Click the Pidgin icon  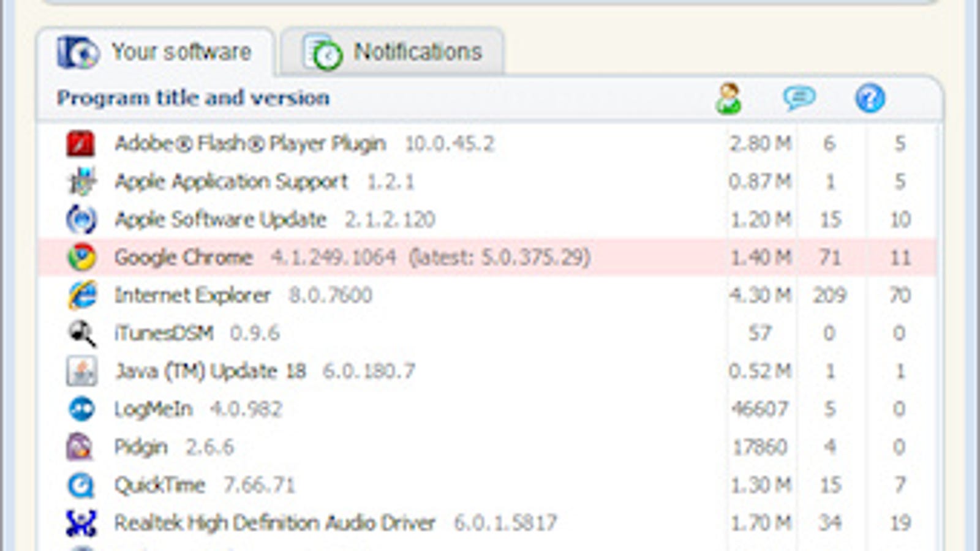[x=80, y=447]
